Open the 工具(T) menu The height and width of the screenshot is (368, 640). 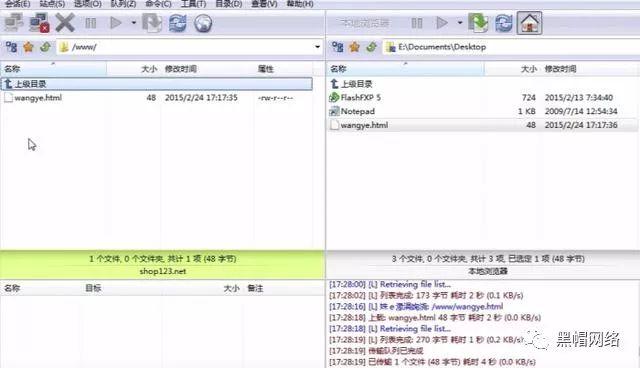(x=193, y=4)
